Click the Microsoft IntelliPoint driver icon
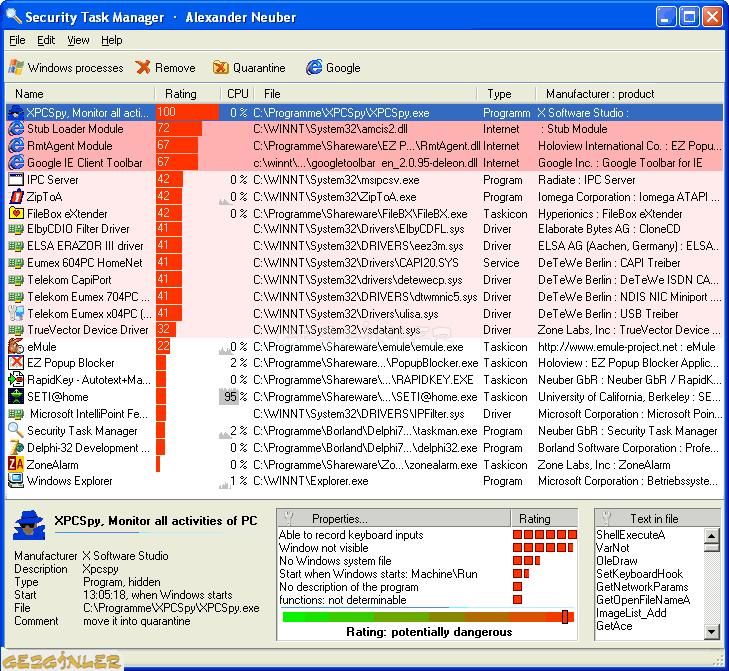The image size is (729, 671). coord(16,414)
